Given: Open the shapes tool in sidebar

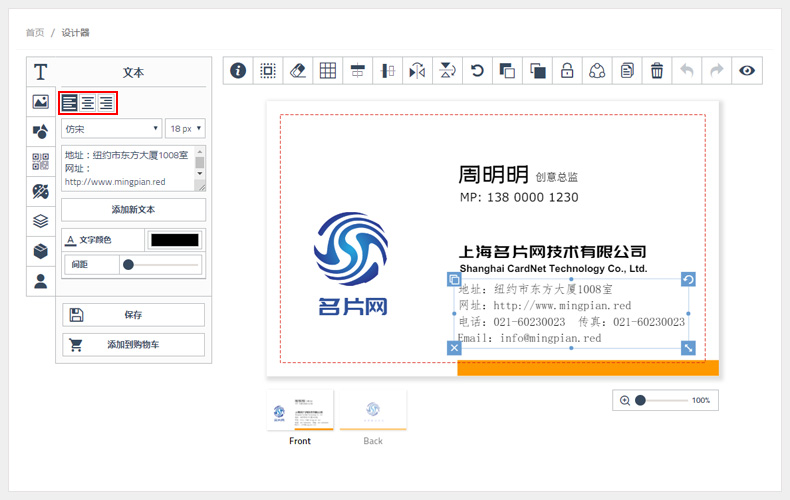Looking at the screenshot, I should point(41,132).
